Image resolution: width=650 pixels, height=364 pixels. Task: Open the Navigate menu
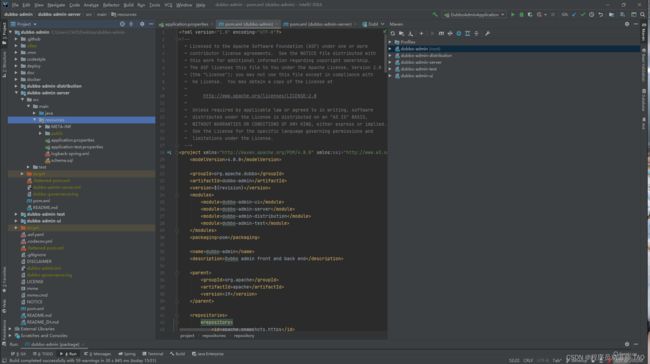(x=56, y=5)
